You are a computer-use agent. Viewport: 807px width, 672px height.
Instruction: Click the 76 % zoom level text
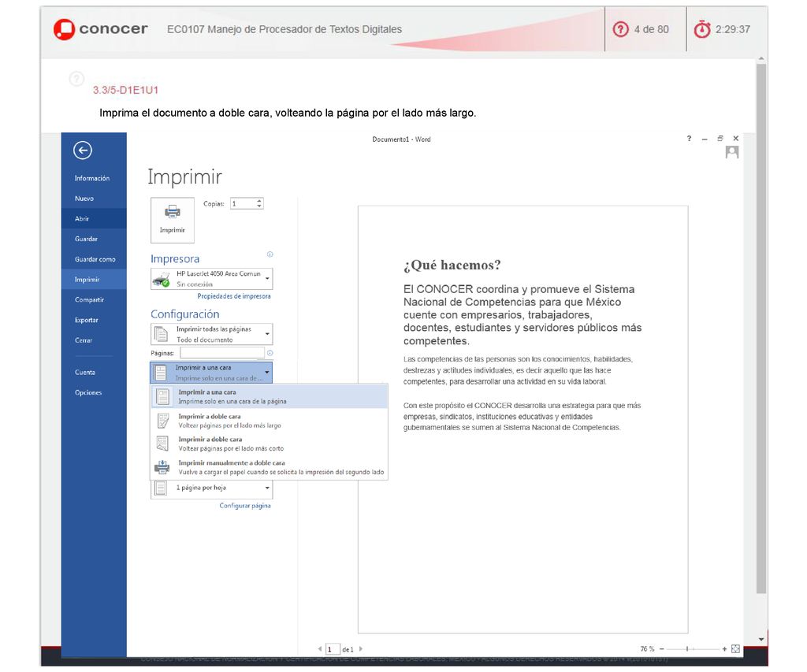(x=647, y=649)
